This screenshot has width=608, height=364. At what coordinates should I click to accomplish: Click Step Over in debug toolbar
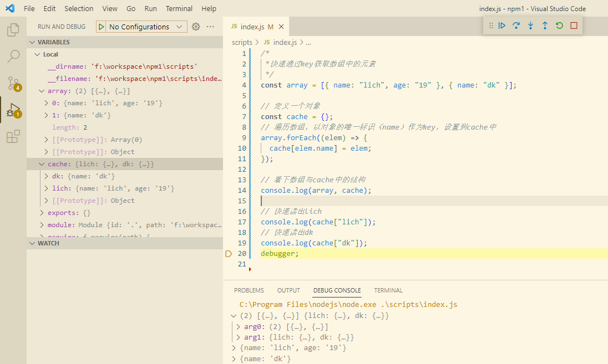(516, 25)
